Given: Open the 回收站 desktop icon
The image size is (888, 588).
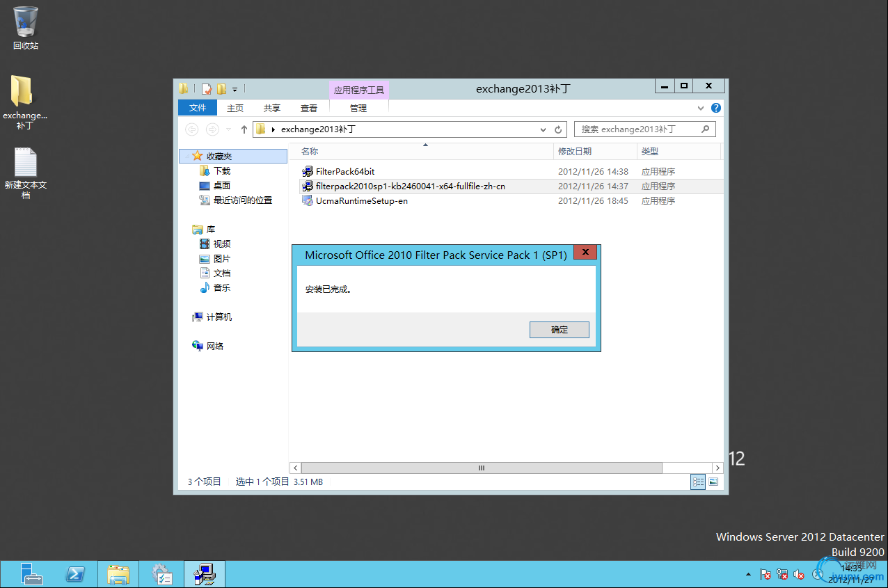Looking at the screenshot, I should click(x=26, y=28).
